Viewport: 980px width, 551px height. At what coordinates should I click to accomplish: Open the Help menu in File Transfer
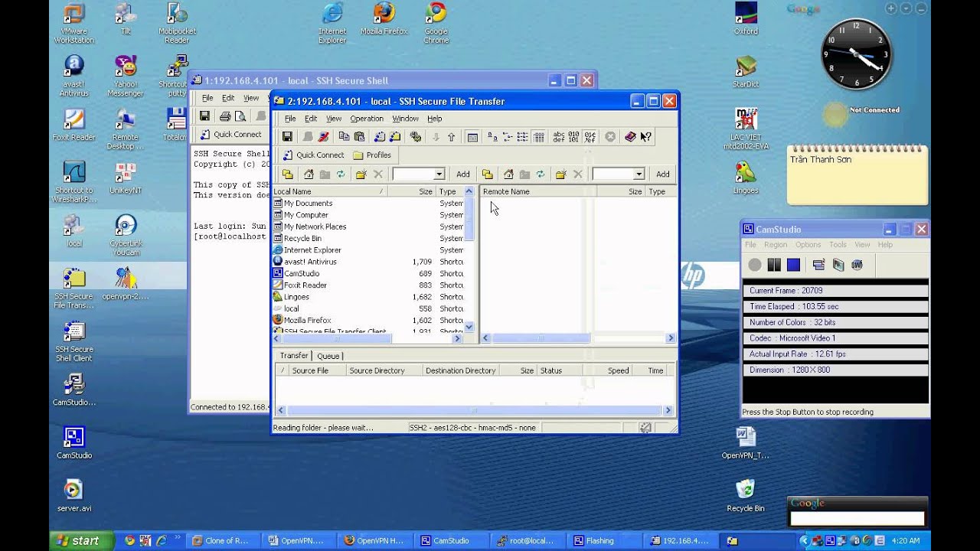point(434,119)
